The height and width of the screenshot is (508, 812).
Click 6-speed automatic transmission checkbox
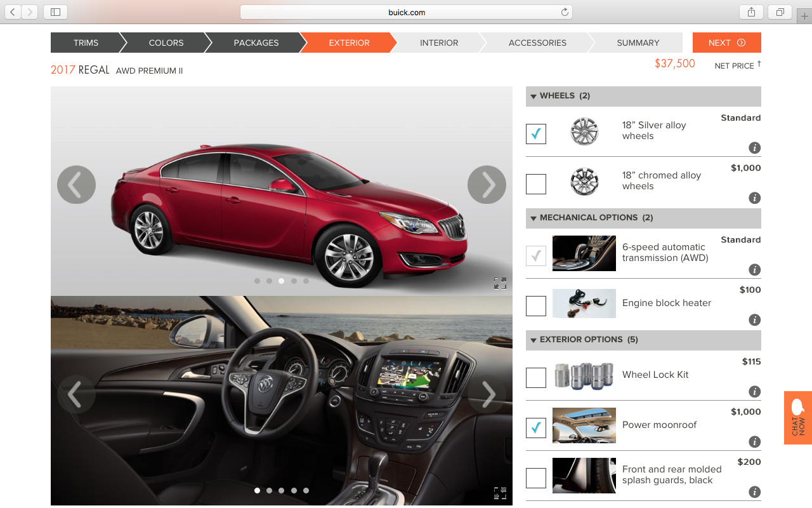(x=536, y=256)
